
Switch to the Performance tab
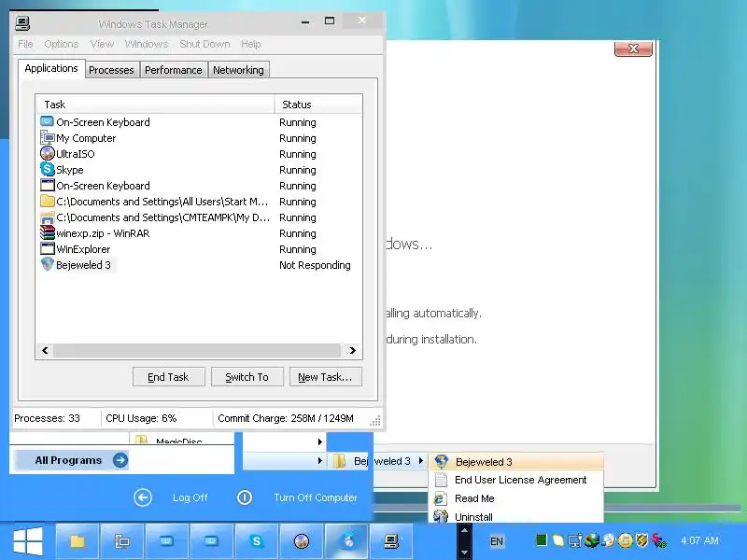pyautogui.click(x=174, y=70)
